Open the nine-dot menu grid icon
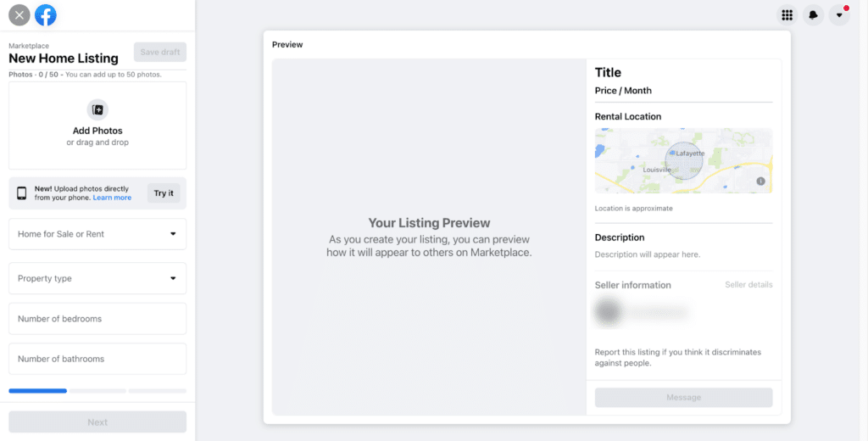Screen dimensions: 868x441 787,15
